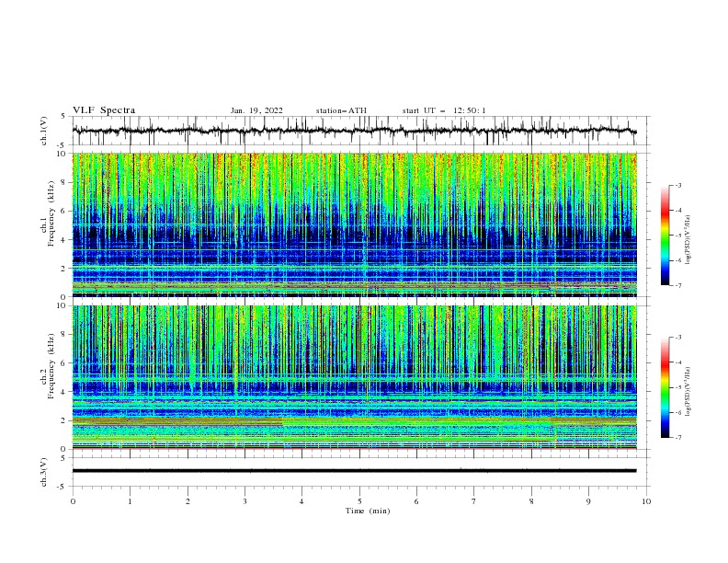
Task: Click time axis tick label "3"
Action: click(245, 501)
